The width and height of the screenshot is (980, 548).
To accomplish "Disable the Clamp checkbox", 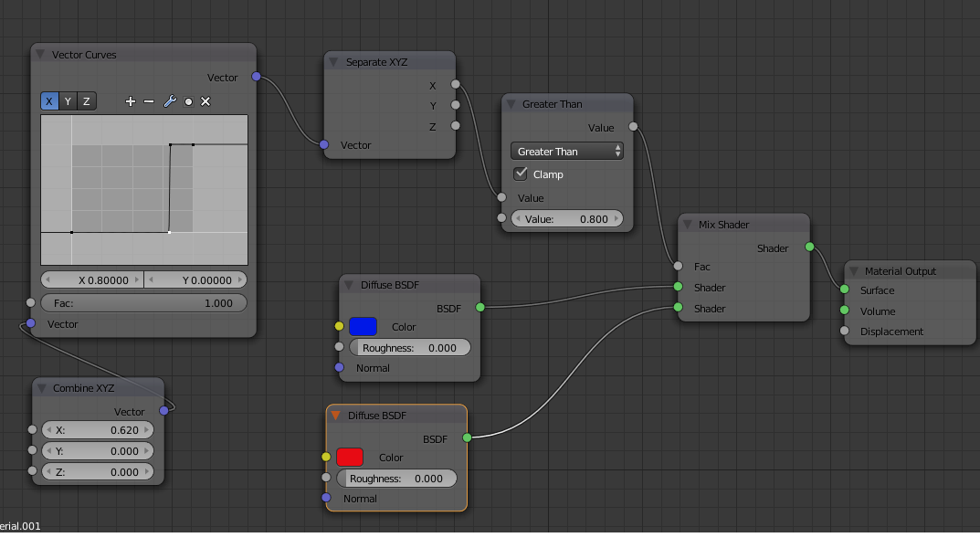I will pos(521,174).
